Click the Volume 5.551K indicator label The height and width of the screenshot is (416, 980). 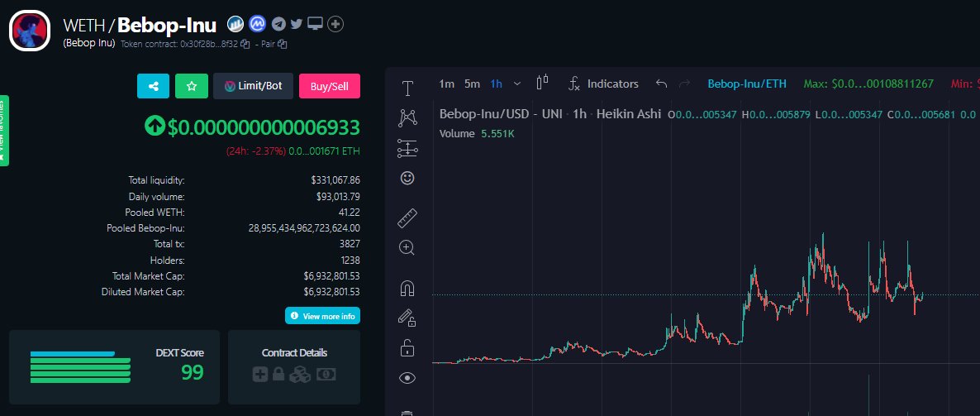pos(477,134)
